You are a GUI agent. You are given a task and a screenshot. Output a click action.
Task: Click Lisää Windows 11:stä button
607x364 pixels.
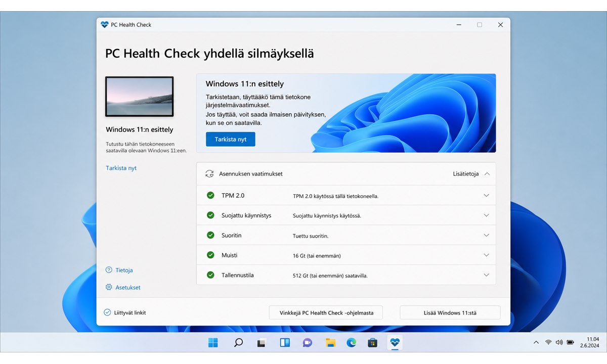(x=450, y=312)
